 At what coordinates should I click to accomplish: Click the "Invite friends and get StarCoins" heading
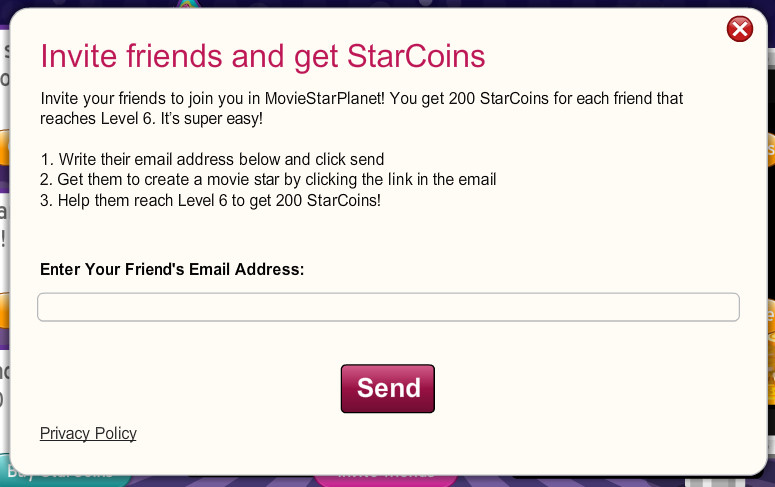click(263, 56)
